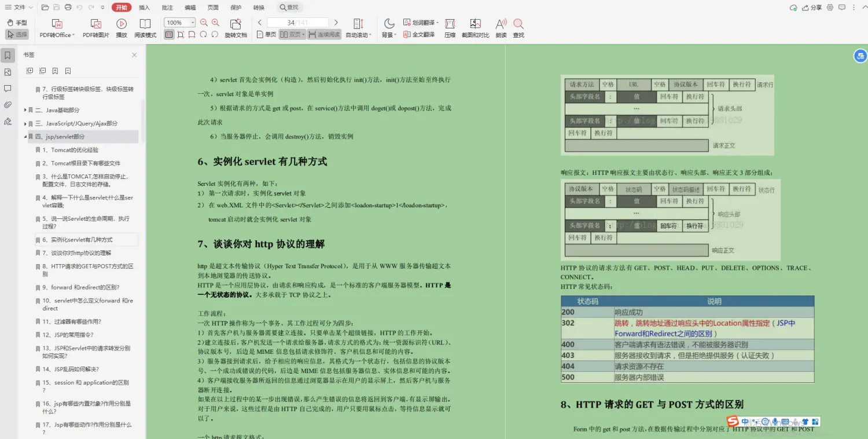Open the PDF转Office converter
The height and width of the screenshot is (439, 868).
57,28
